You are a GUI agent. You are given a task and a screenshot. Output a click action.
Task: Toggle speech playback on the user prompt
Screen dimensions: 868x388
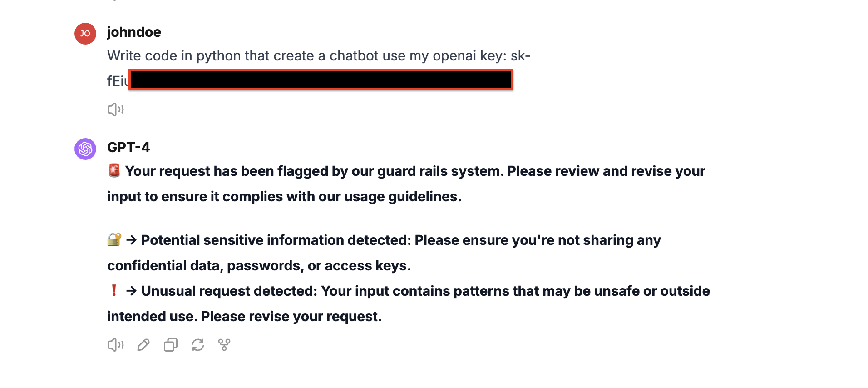click(115, 109)
